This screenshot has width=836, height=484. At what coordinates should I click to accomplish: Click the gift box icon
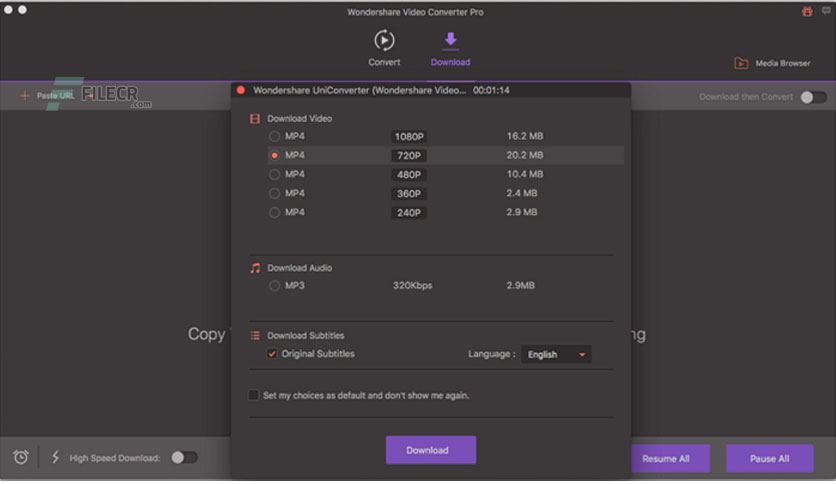click(807, 11)
